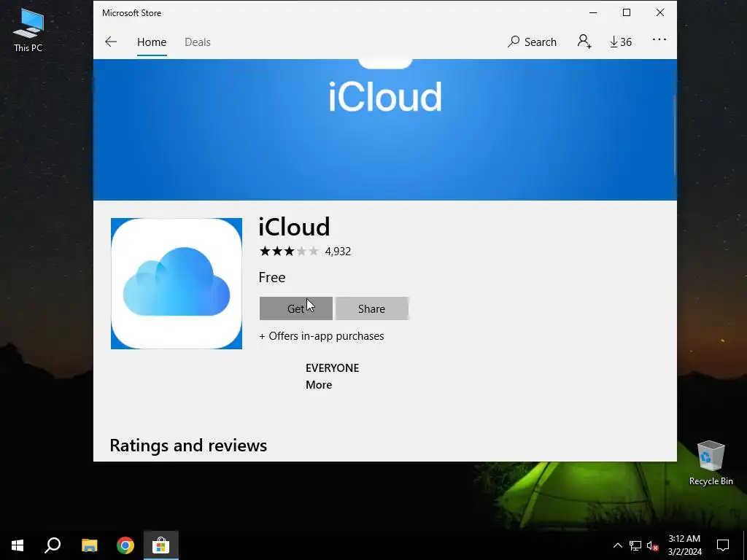Click the star rating of iCloud
Image resolution: width=747 pixels, height=560 pixels.
pyautogui.click(x=289, y=252)
